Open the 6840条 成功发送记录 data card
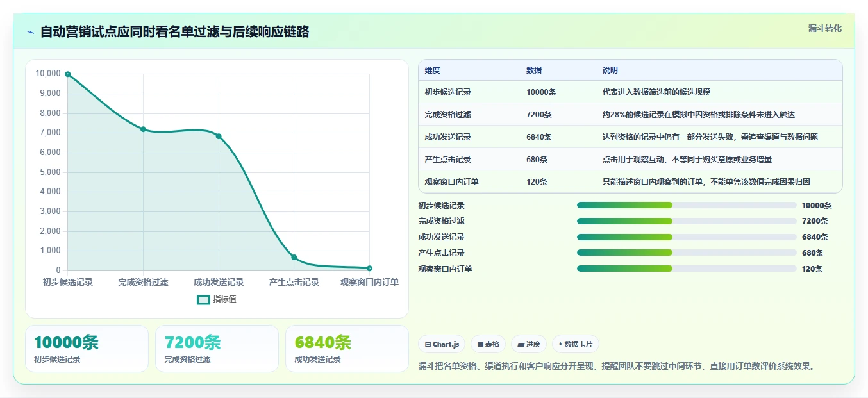This screenshot has width=868, height=398. [347, 349]
